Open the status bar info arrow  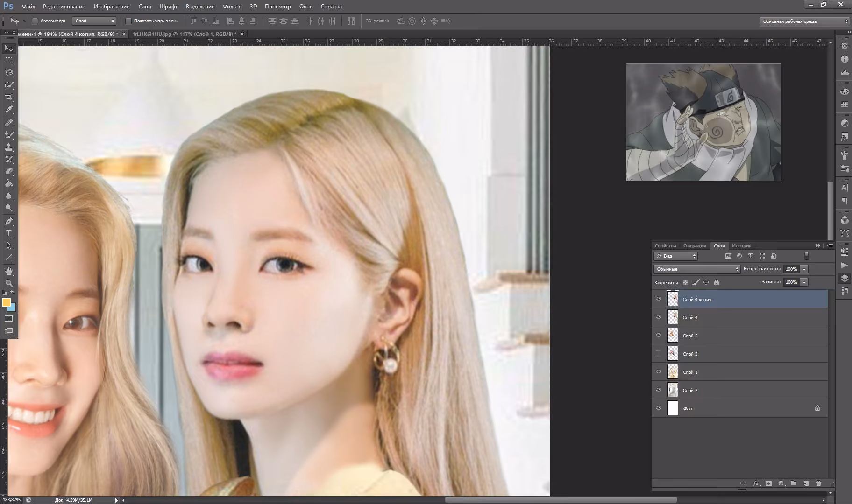click(x=116, y=500)
